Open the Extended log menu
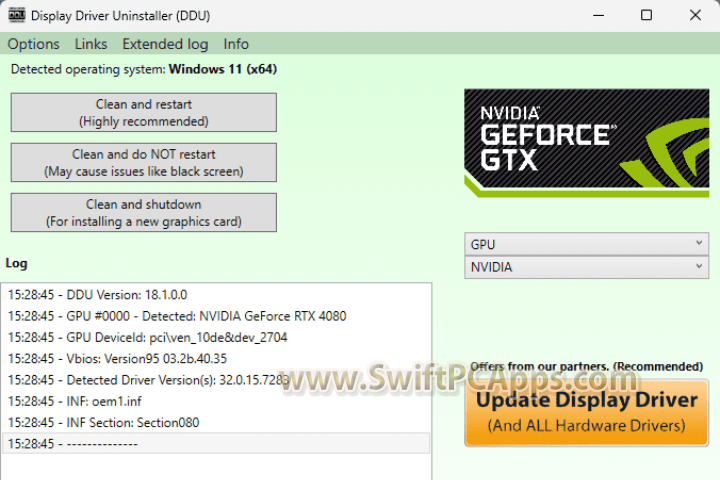Screen dimensions: 720x480 165,44
